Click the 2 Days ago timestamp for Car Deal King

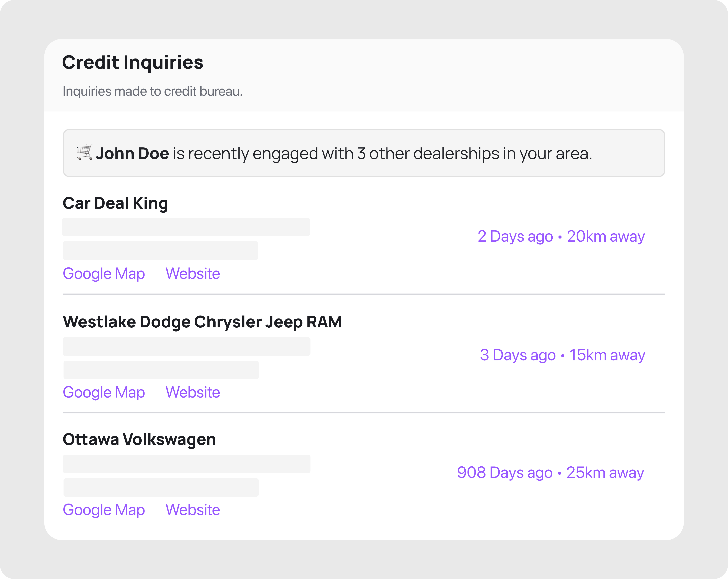pyautogui.click(x=515, y=236)
